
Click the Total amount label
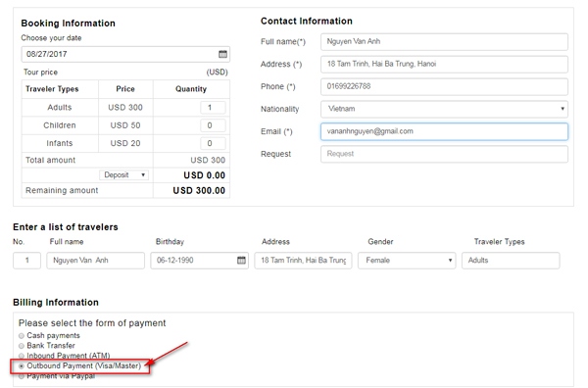pyautogui.click(x=50, y=160)
